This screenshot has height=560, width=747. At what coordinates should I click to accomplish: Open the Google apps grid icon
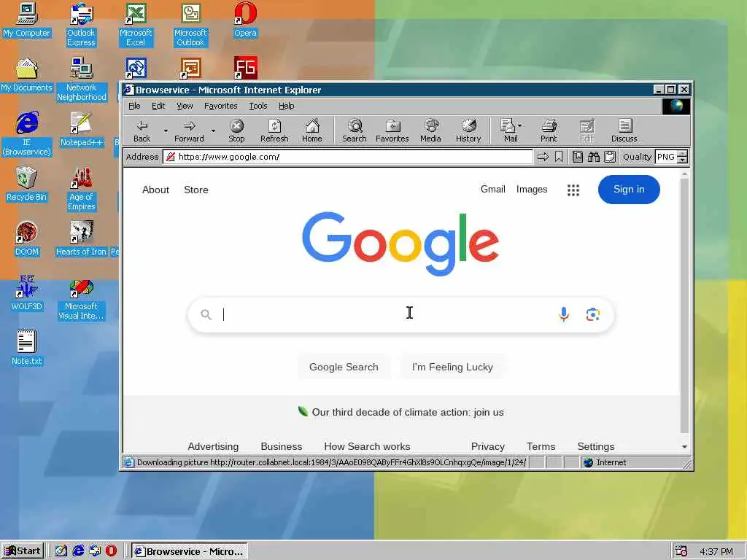click(x=573, y=190)
